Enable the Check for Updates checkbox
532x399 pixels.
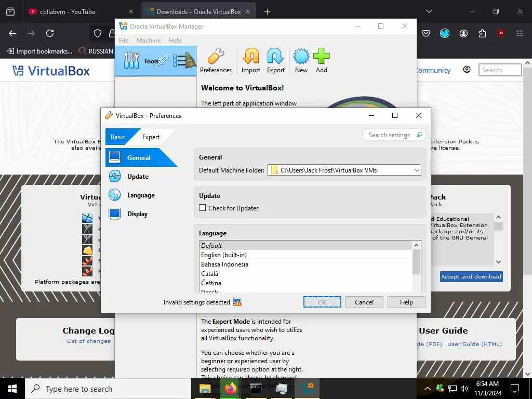click(203, 208)
